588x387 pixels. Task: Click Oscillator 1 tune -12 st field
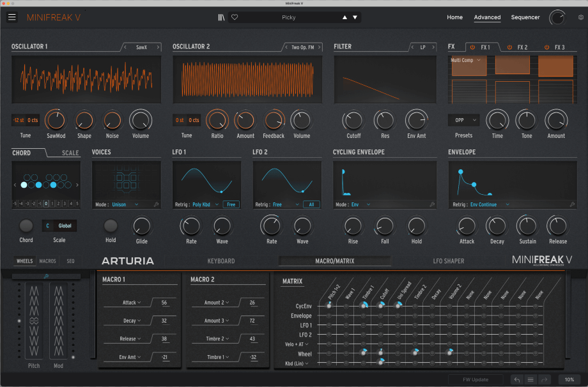19,120
